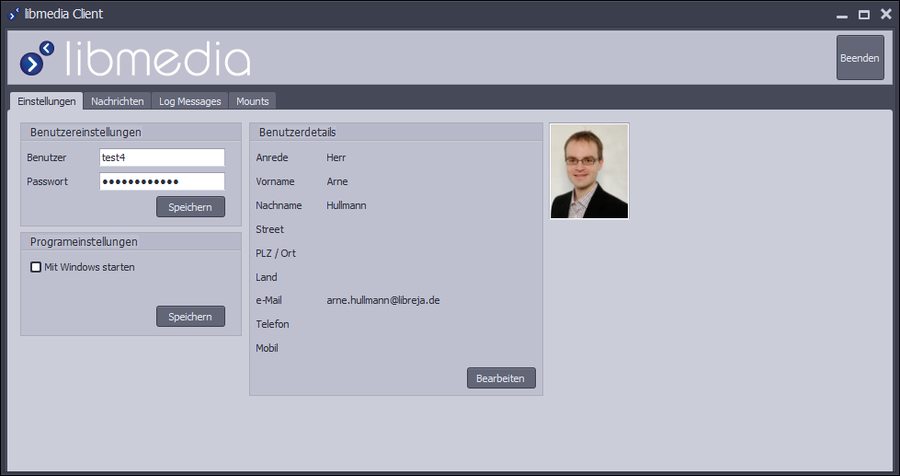Click the Nachname label
The width and height of the screenshot is (900, 476).
click(278, 205)
